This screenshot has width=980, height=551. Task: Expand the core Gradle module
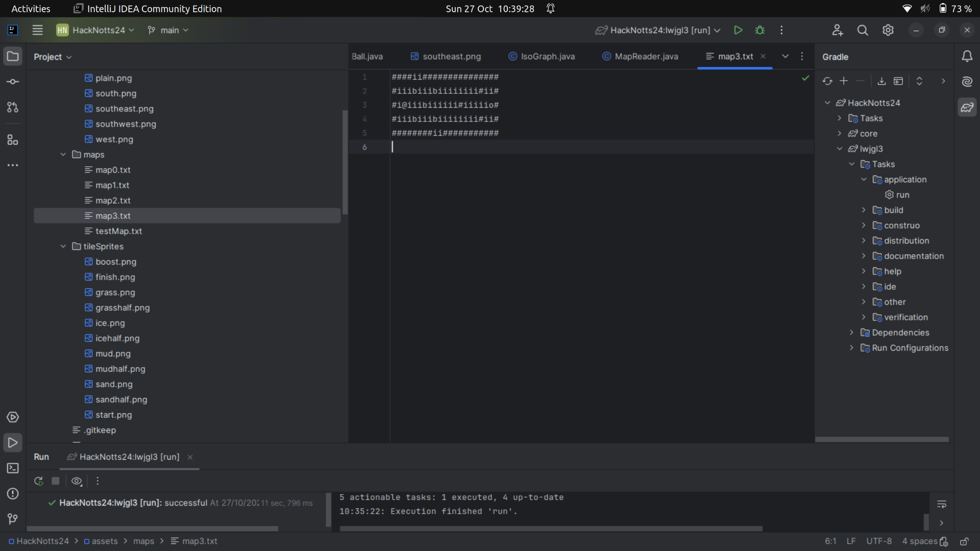tap(839, 134)
